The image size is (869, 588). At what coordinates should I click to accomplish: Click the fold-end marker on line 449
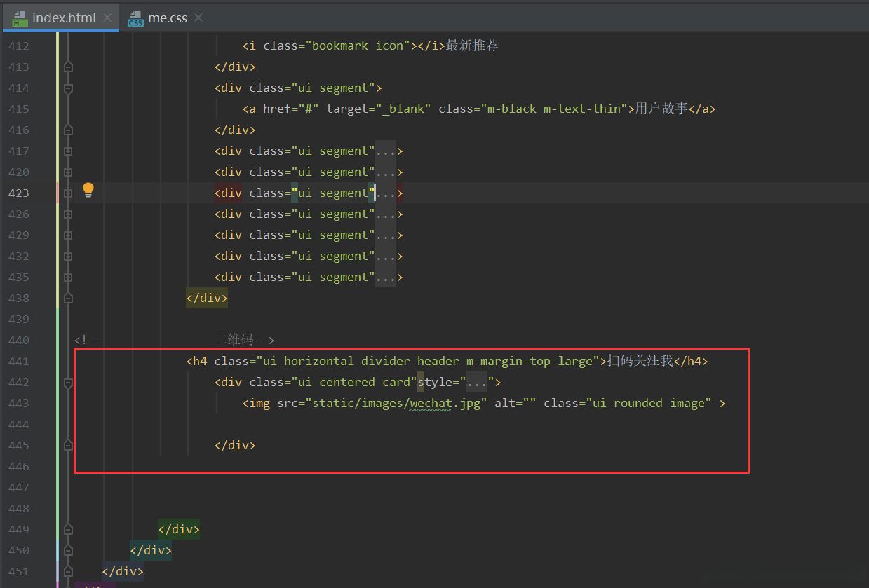point(68,529)
